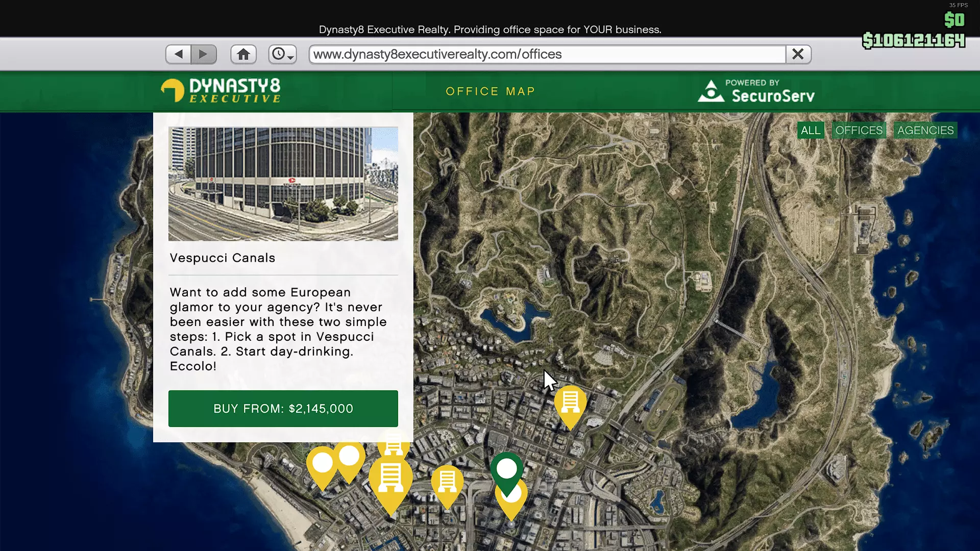Select the leftmost yellow agency circle pin

pyautogui.click(x=322, y=463)
